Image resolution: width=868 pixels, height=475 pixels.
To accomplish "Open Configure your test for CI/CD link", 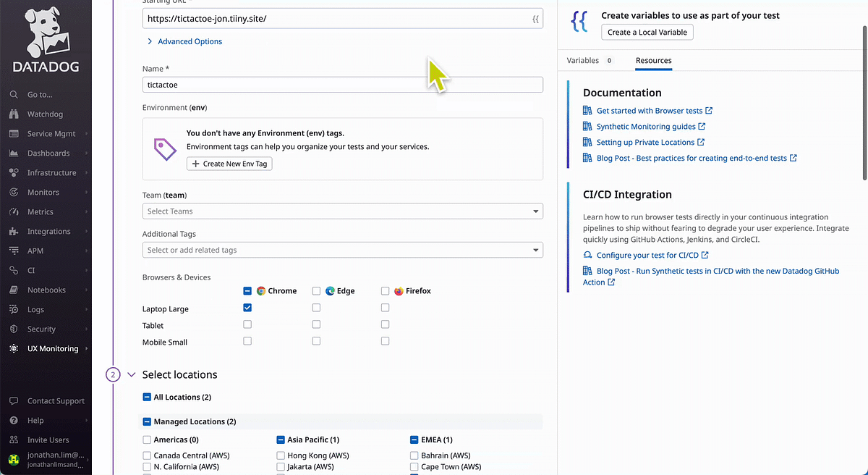I will 647,255.
